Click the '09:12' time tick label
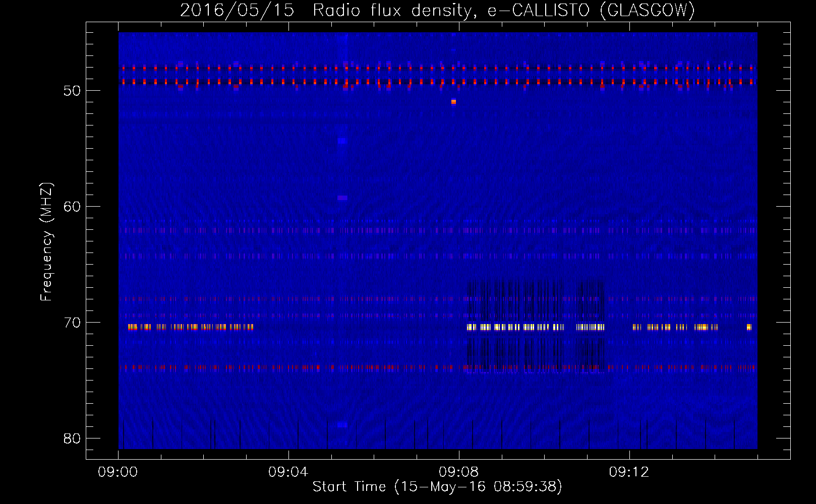Image resolution: width=816 pixels, height=504 pixels. tap(629, 472)
